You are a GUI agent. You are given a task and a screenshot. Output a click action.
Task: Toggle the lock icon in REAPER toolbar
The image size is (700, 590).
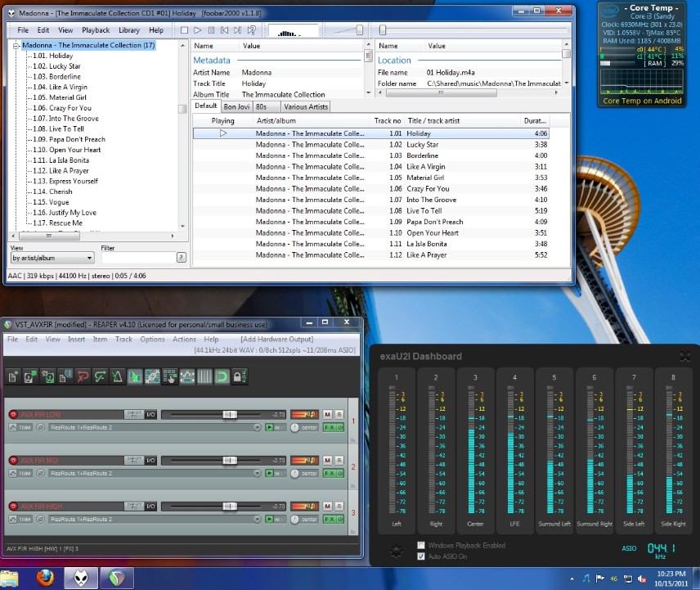tap(240, 376)
